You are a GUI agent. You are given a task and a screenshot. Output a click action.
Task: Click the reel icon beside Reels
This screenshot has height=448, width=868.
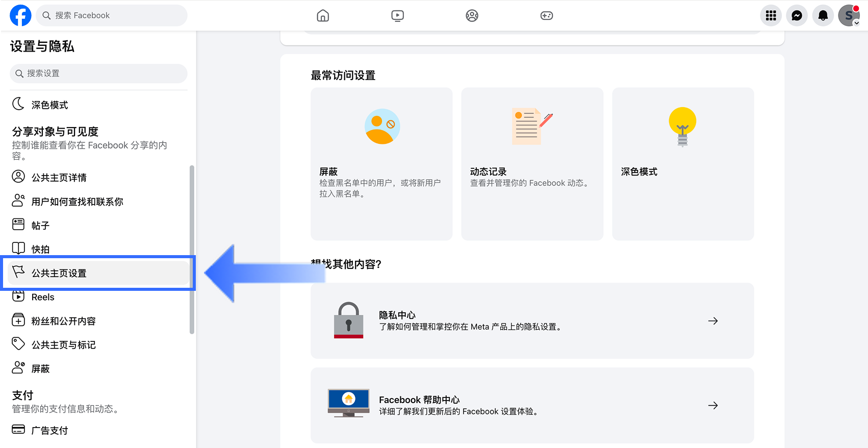(x=18, y=296)
